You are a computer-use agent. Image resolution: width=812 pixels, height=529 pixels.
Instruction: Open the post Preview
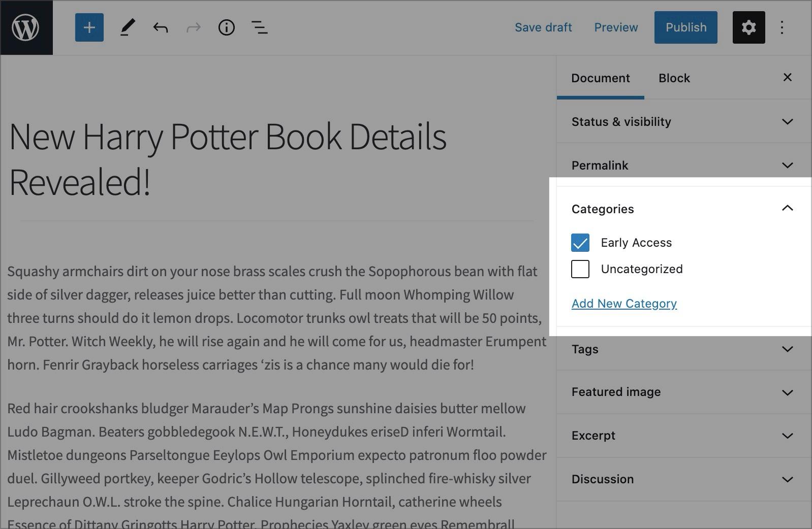pos(616,27)
